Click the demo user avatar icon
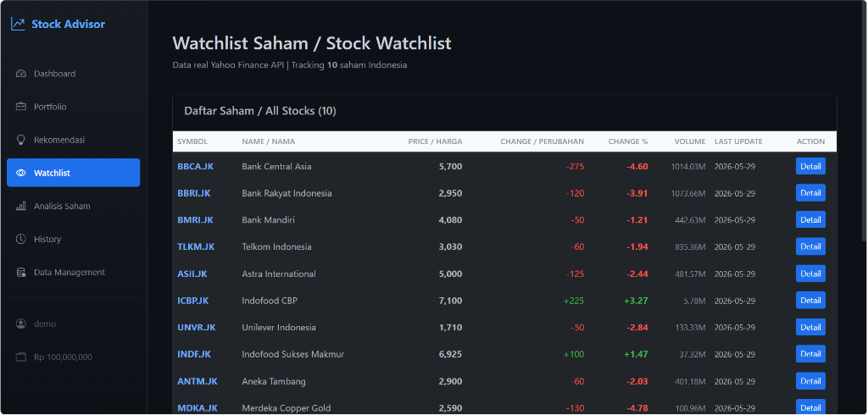Viewport: 868px width, 415px height. click(x=21, y=324)
